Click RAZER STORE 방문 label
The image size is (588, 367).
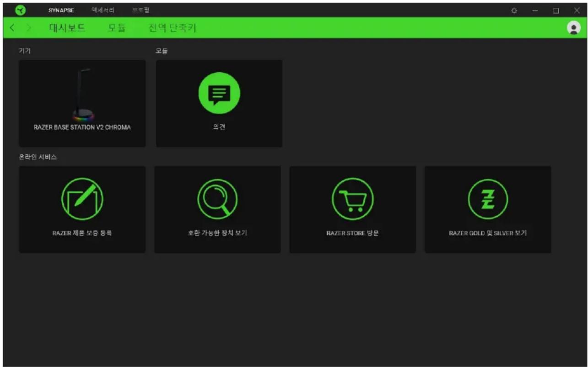[x=353, y=233]
